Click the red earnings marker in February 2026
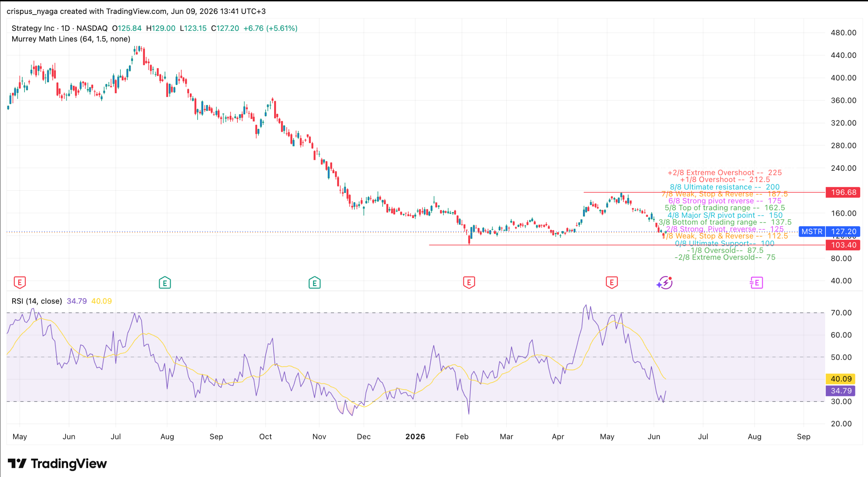 coord(469,282)
